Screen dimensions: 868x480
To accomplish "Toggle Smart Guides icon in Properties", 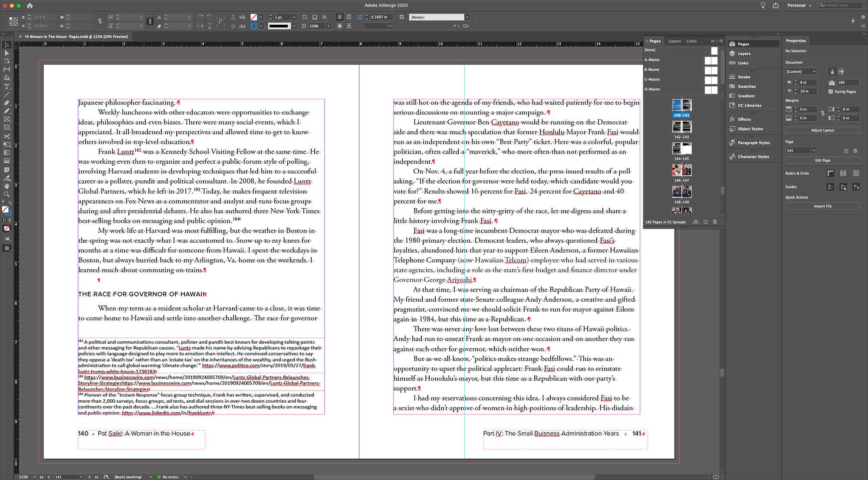I will 856,187.
